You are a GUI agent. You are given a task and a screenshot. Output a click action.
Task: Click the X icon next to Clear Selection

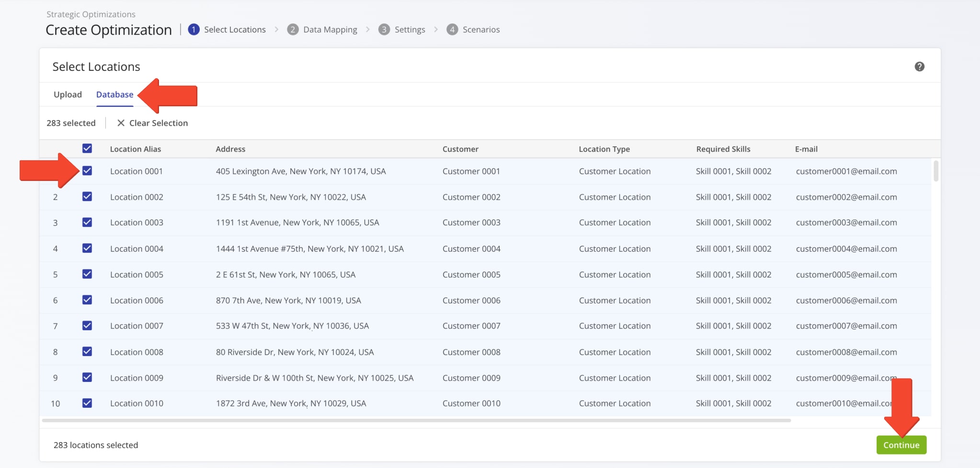click(x=121, y=123)
